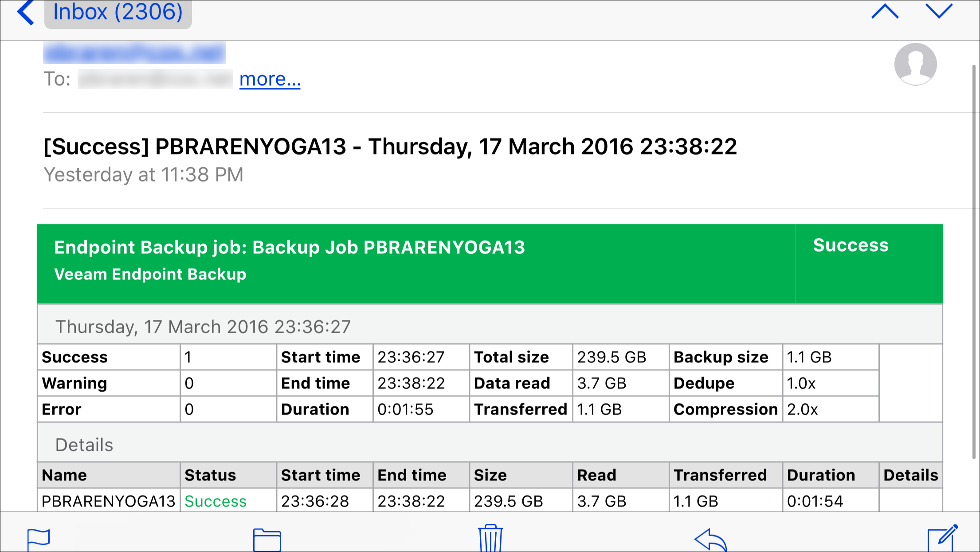Select the green header 'Success' status
Image resolution: width=980 pixels, height=552 pixels.
[x=851, y=245]
